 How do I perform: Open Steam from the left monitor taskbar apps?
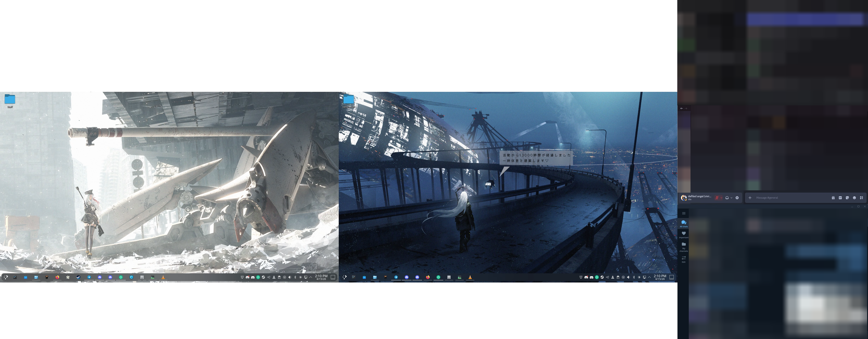click(78, 277)
